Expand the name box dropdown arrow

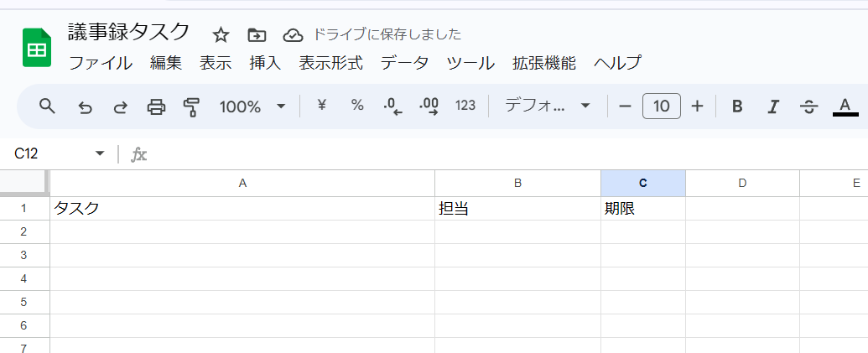coord(100,153)
